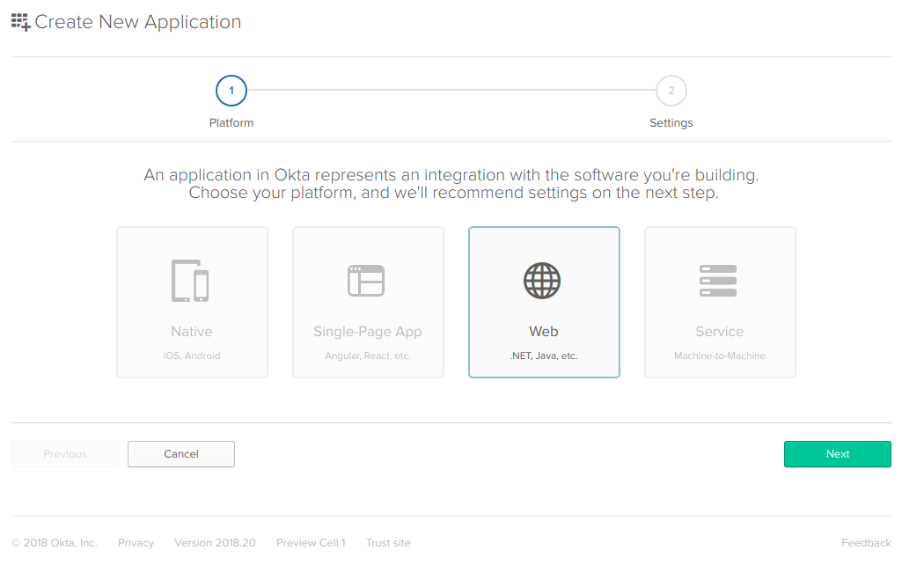Proceed with the green Next button
Viewport: 924px width, 572px height.
[x=838, y=454]
